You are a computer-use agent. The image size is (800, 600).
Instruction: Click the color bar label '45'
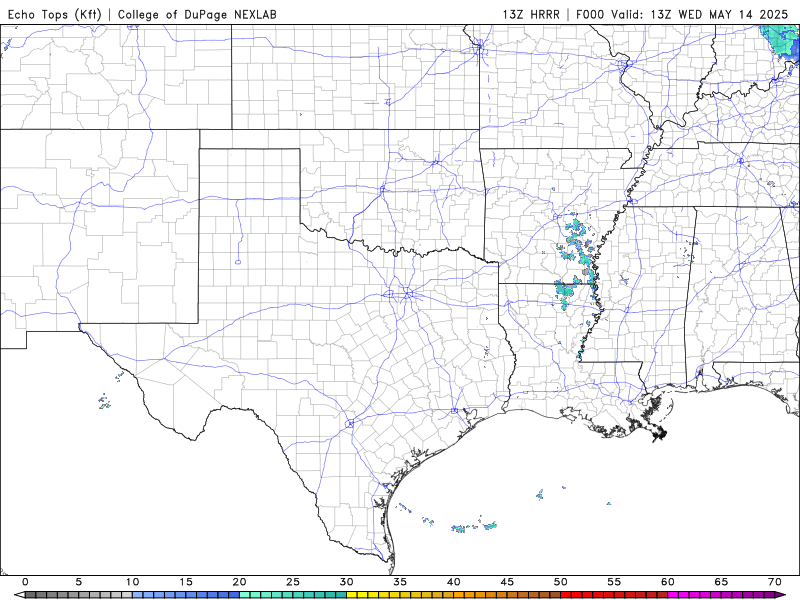click(507, 582)
